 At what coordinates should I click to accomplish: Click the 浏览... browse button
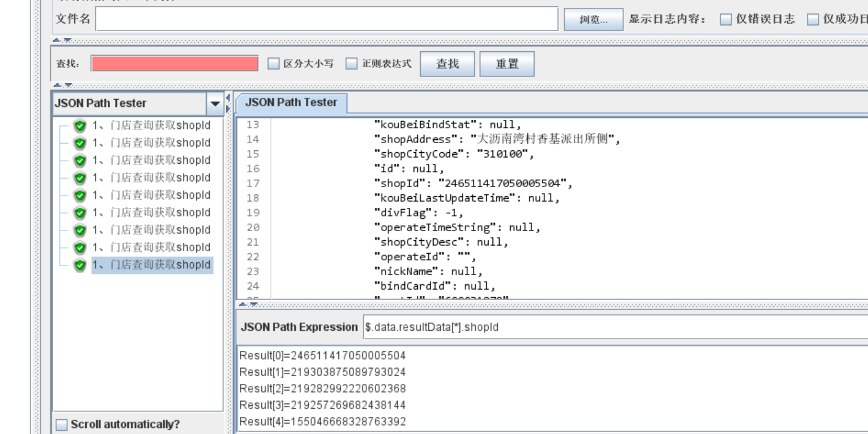click(x=593, y=20)
